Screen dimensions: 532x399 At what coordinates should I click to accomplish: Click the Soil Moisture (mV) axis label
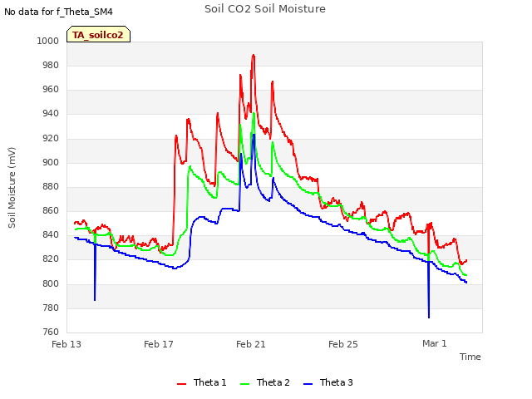click(12, 188)
